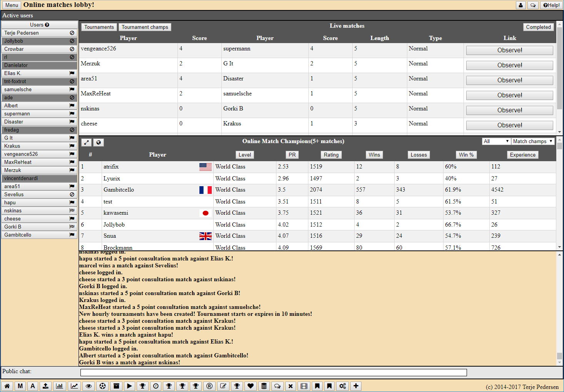Expand the champions panel with arrows icon

87,143
